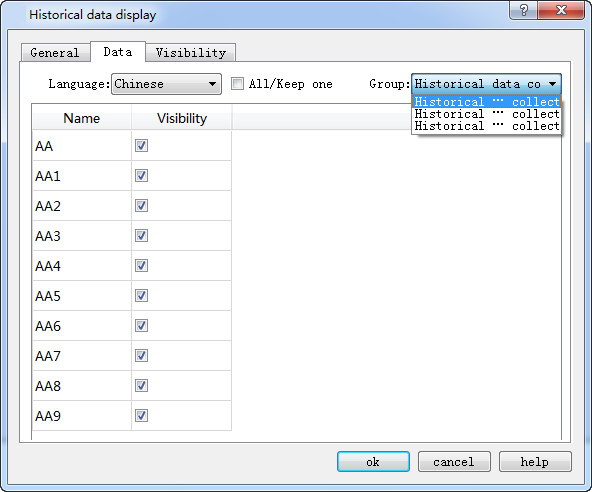Select the AA8 name cell
This screenshot has height=492, width=592.
coord(82,386)
